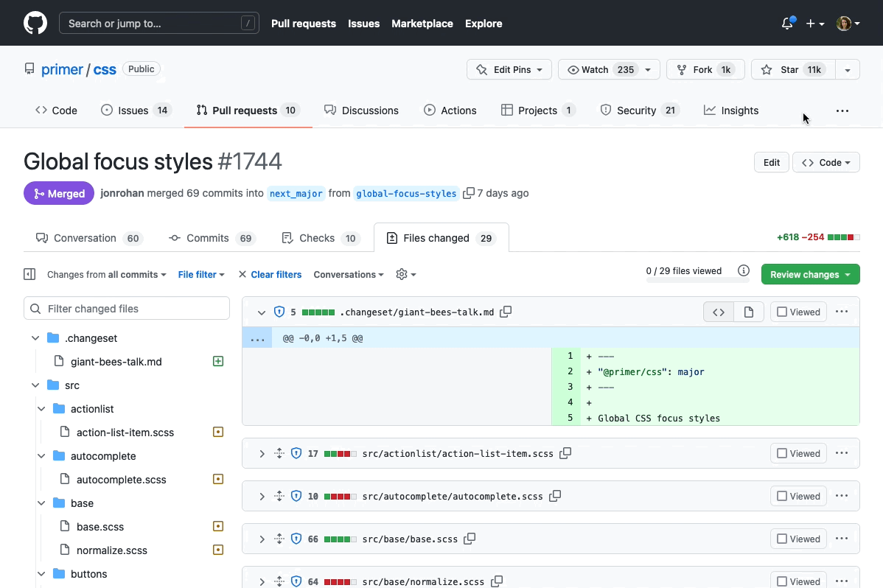
Task: Mark normalize.scss as viewed
Action: click(798, 581)
